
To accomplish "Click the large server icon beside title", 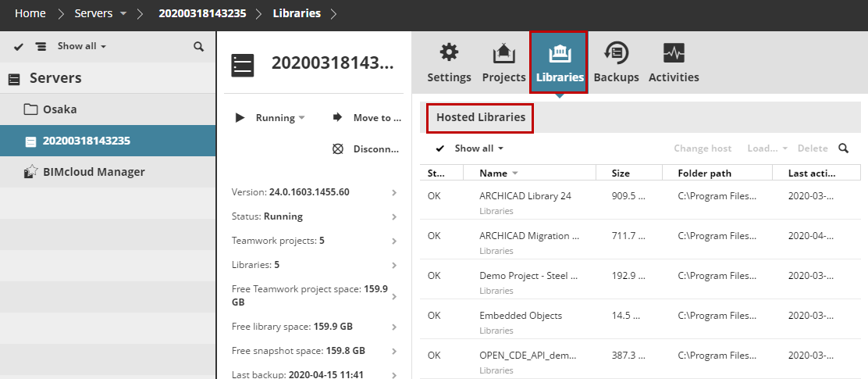I will [243, 66].
